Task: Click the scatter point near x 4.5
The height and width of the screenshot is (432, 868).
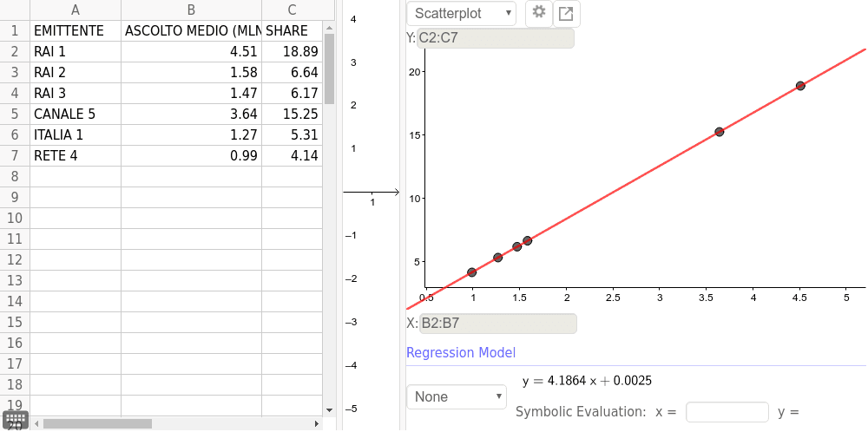Action: 800,86
